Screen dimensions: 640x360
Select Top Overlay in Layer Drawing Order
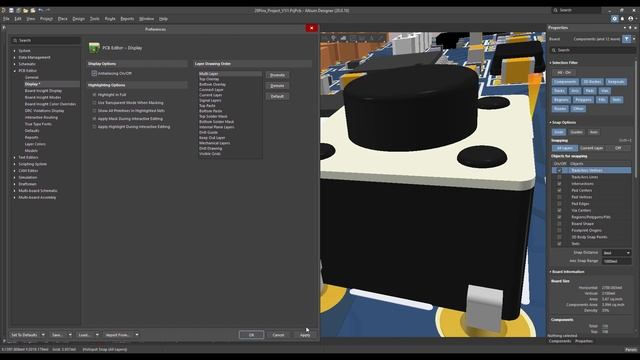coord(209,79)
